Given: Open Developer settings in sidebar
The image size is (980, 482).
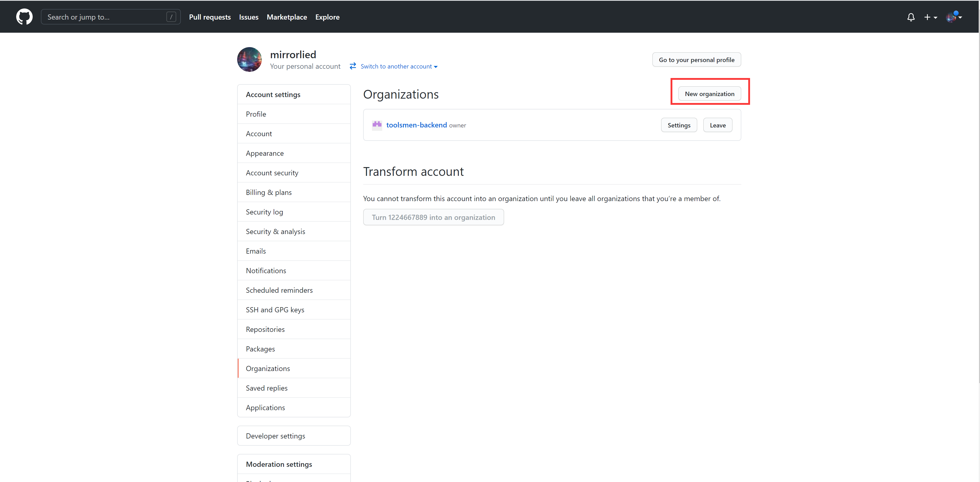Looking at the screenshot, I should tap(275, 436).
